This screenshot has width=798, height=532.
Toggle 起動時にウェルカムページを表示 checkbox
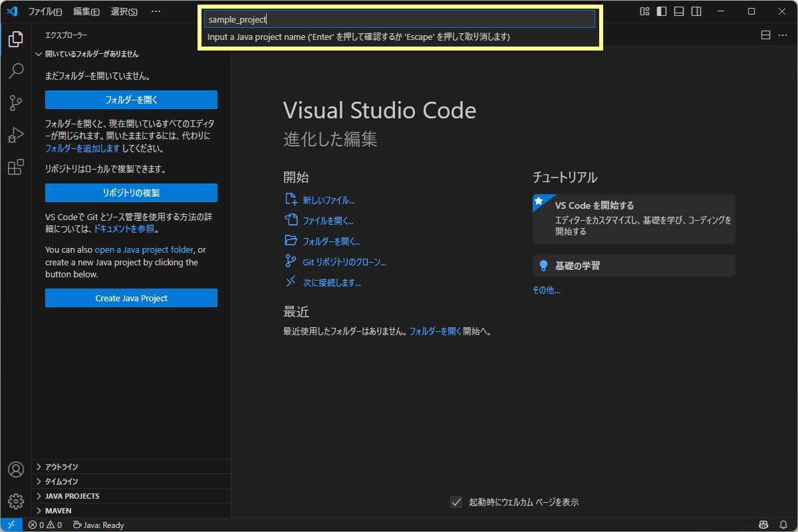click(456, 502)
